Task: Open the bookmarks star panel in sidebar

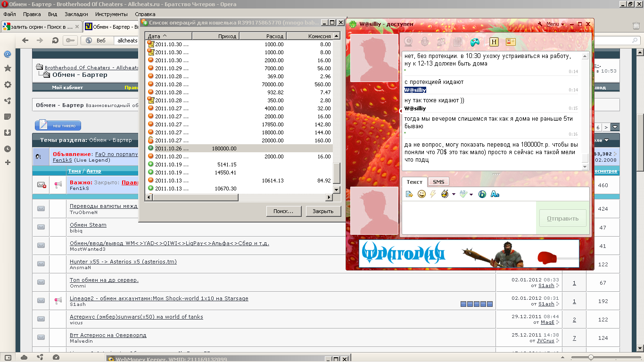Action: click(x=8, y=69)
